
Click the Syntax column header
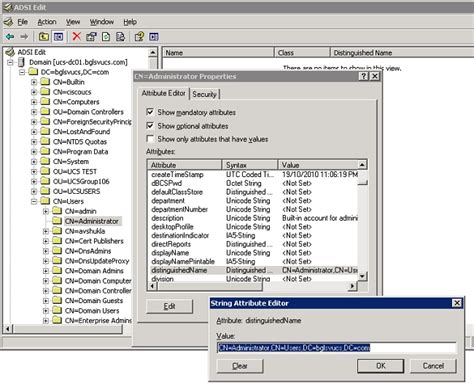tap(250, 165)
